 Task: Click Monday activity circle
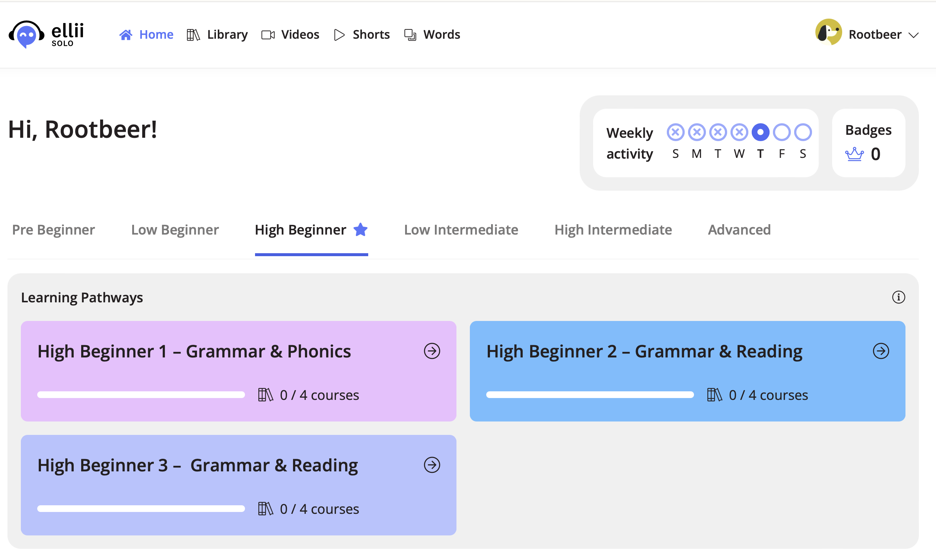point(697,133)
